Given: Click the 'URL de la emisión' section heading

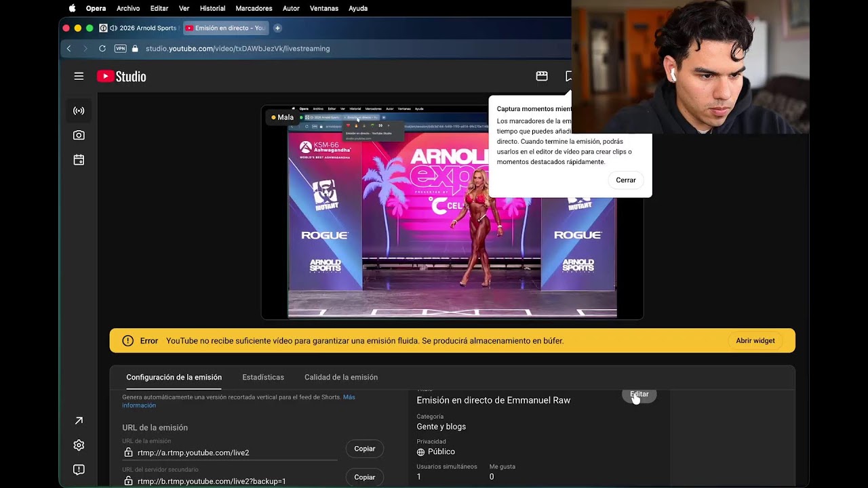Looking at the screenshot, I should click(155, 428).
